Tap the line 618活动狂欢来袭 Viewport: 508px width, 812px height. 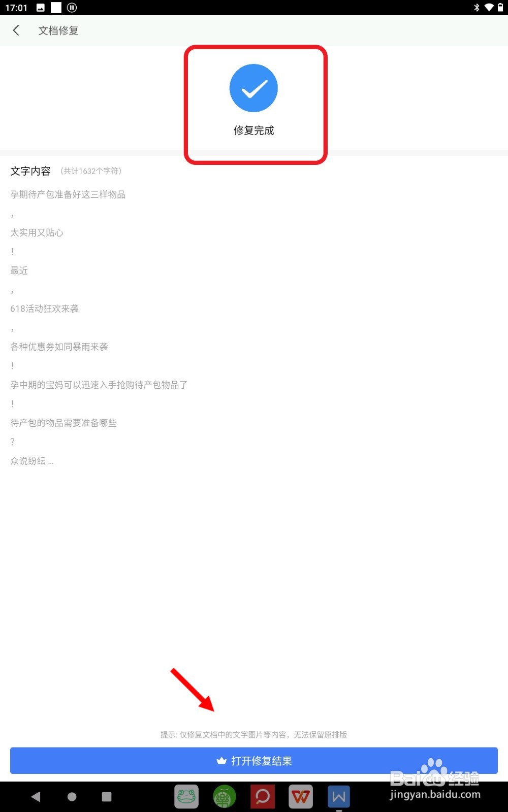click(45, 309)
